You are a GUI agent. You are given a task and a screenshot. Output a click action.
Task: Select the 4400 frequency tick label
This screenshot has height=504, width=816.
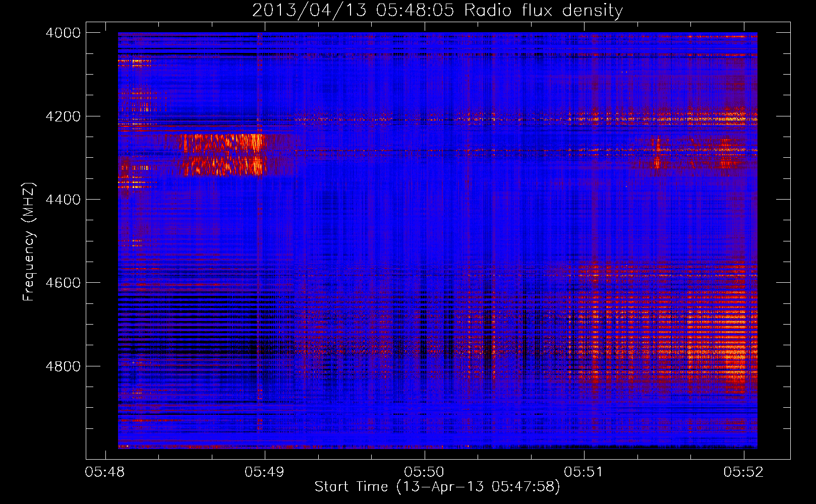click(63, 200)
